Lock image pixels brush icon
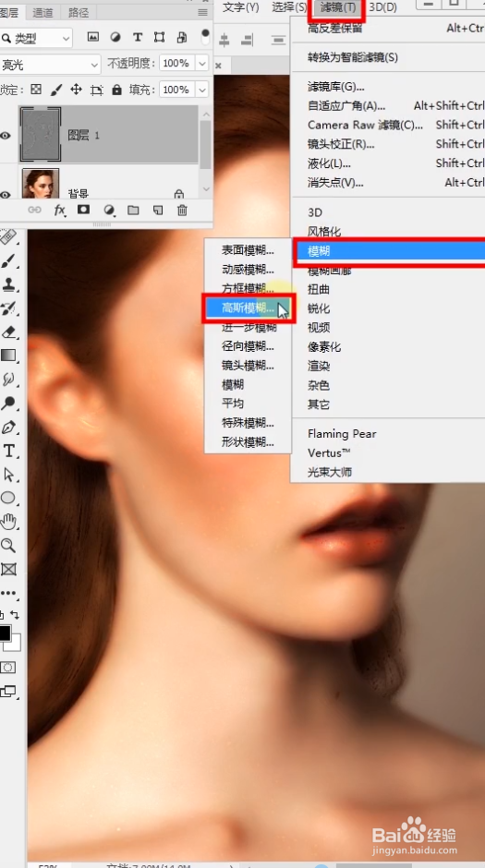485x868 pixels. 56,90
